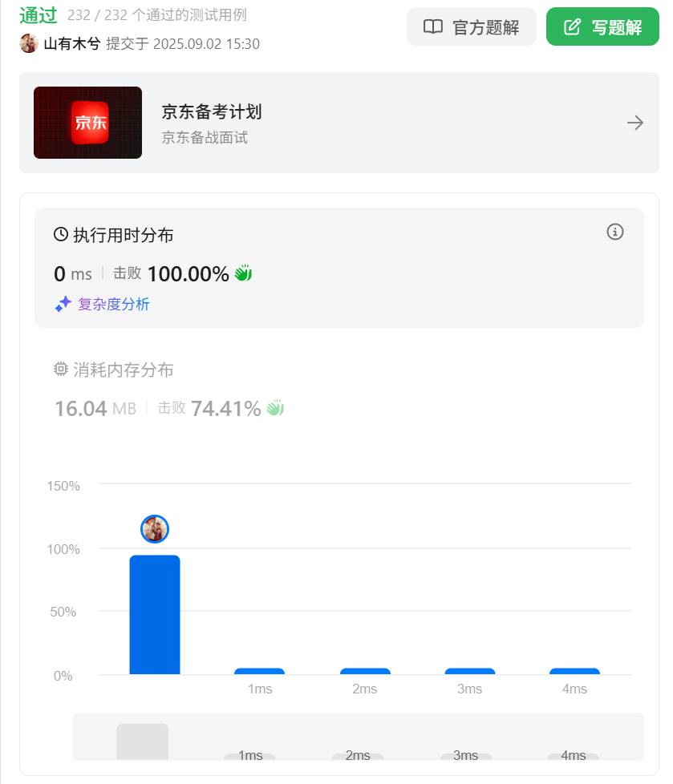Click the 0 ms runtime value
Screen dimensions: 673x784
73,274
